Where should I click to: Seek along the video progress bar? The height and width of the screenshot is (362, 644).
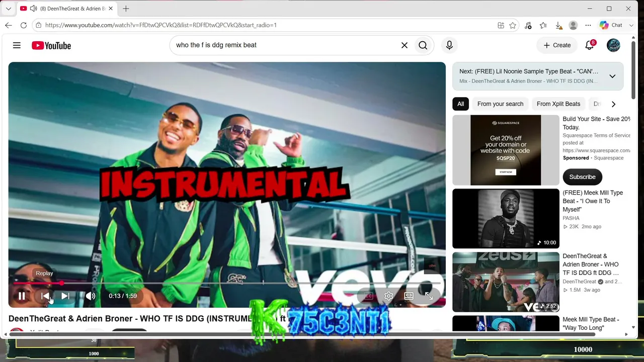click(226, 284)
